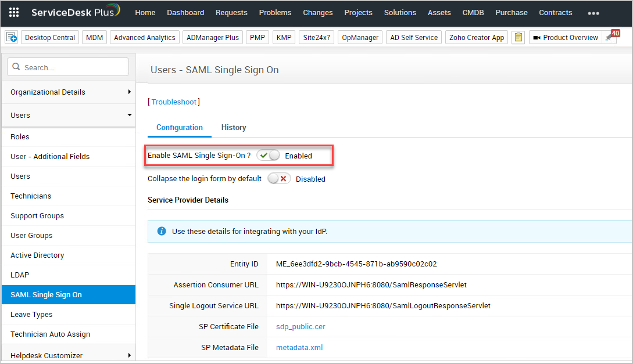Open the Problems module
The height and width of the screenshot is (364, 633).
275,13
